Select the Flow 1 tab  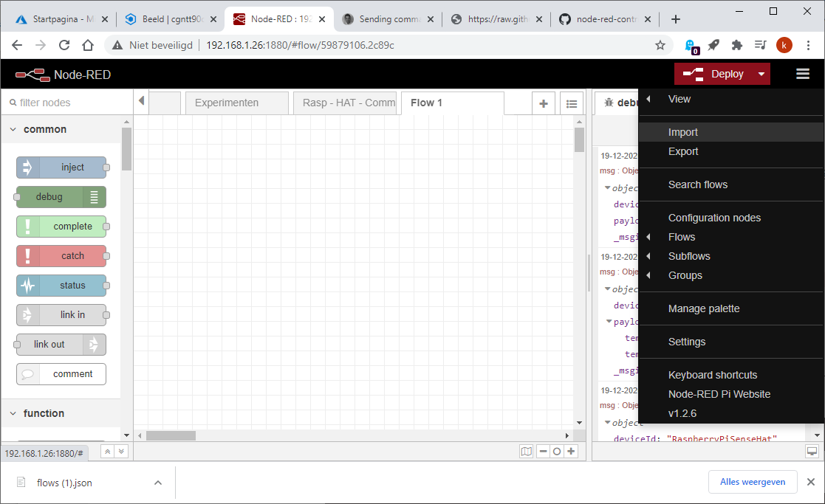point(453,103)
